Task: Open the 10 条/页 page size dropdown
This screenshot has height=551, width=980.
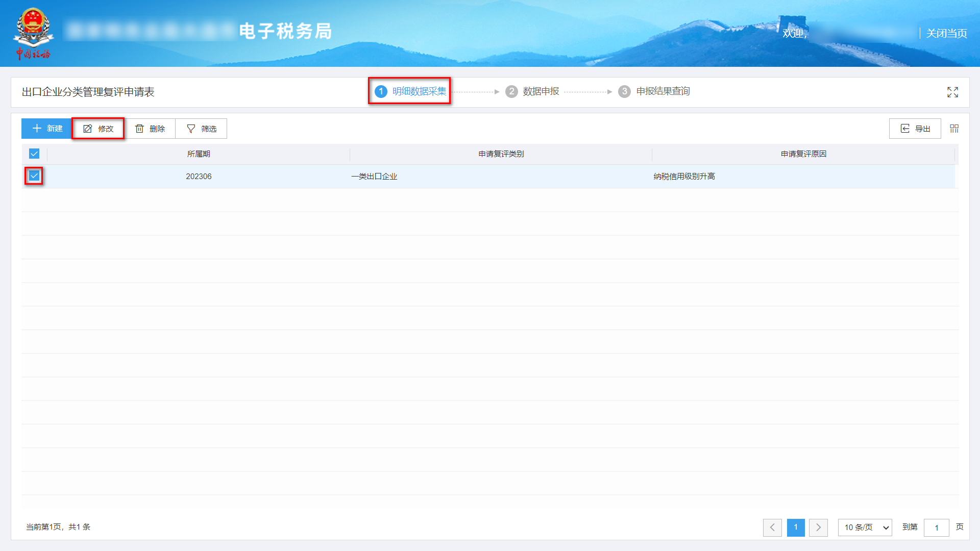Action: (865, 528)
